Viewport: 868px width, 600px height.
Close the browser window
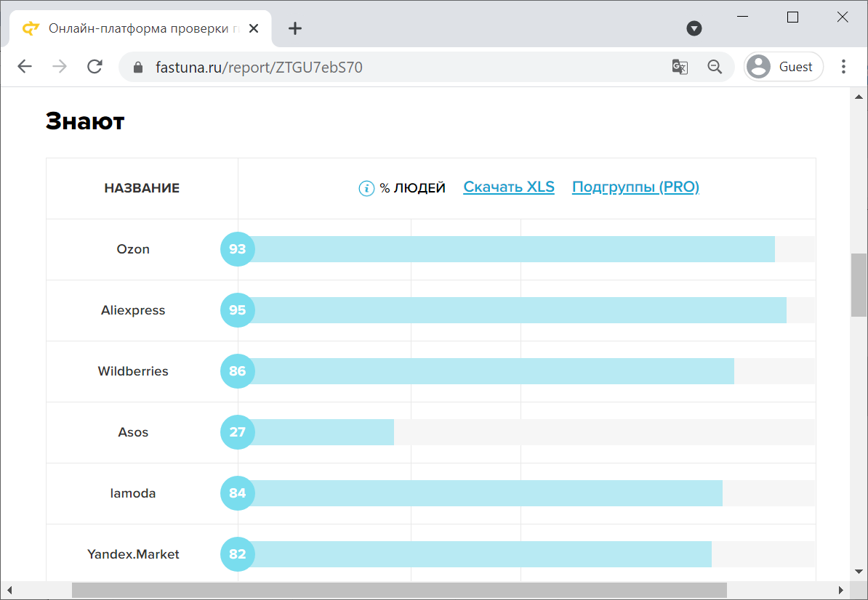[843, 17]
